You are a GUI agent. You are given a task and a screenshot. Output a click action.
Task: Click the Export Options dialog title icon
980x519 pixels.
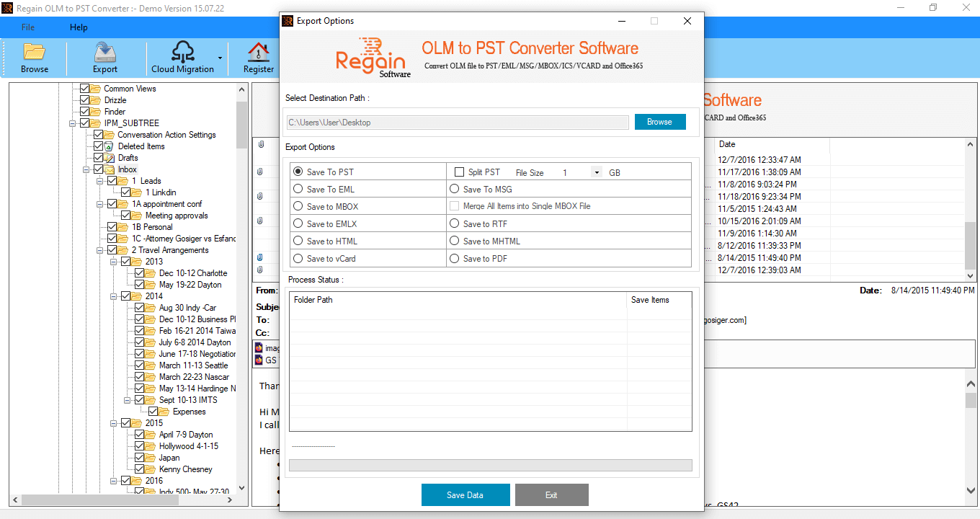click(288, 21)
